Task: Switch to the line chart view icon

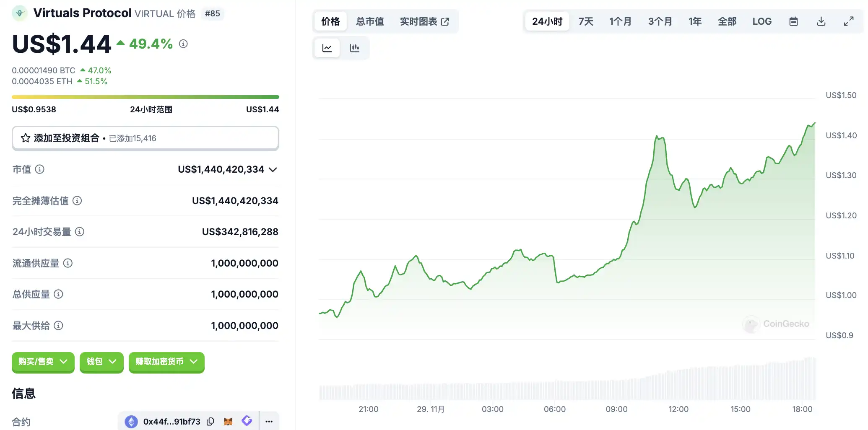Action: coord(327,48)
